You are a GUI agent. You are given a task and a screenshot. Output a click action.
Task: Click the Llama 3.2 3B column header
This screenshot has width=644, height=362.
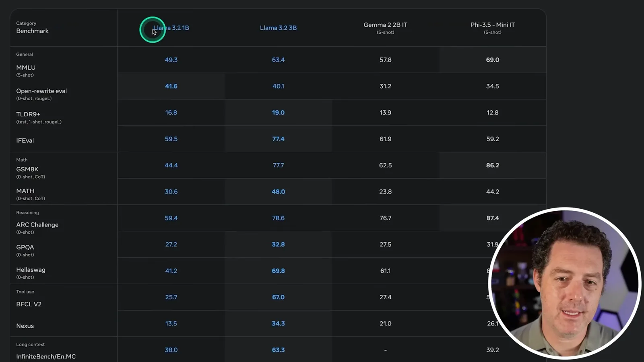pyautogui.click(x=278, y=28)
